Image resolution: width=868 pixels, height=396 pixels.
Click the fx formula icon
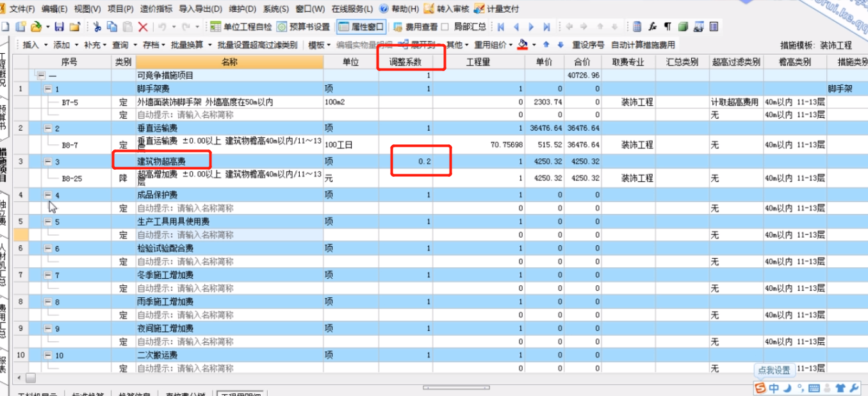tap(653, 27)
